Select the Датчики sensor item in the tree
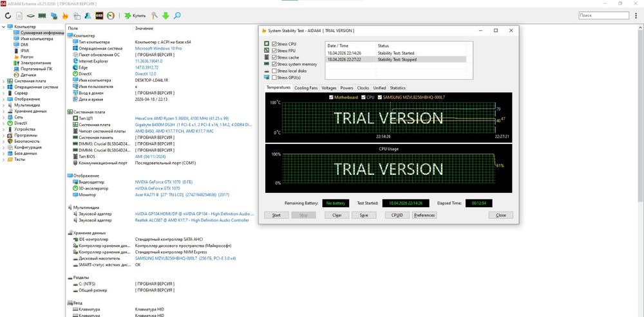Image resolution: width=644 pixels, height=317 pixels. coord(28,75)
